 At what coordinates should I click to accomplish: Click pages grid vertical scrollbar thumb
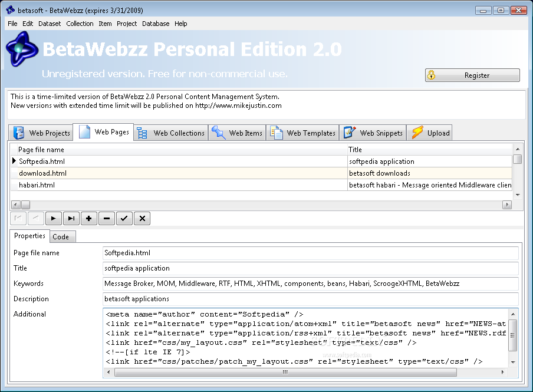point(517,159)
